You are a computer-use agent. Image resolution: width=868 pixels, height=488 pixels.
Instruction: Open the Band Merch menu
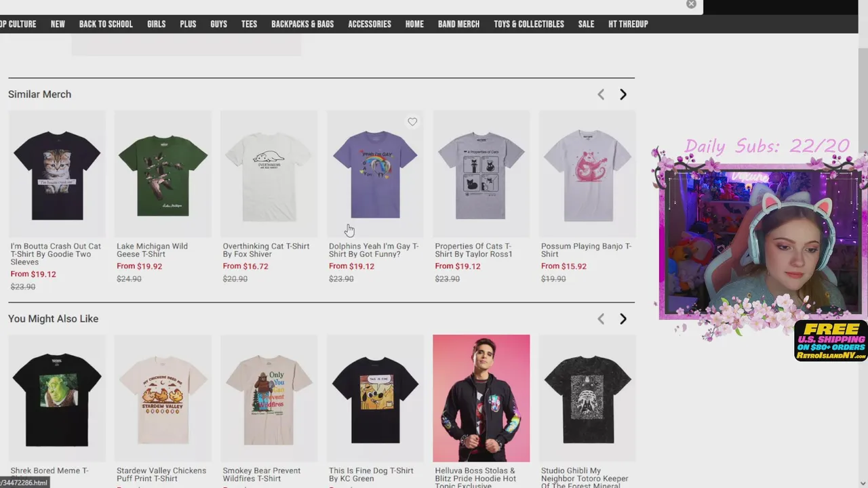458,24
